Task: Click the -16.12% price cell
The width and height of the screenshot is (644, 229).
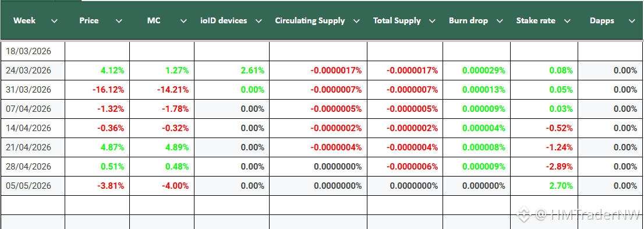Action: [x=97, y=90]
